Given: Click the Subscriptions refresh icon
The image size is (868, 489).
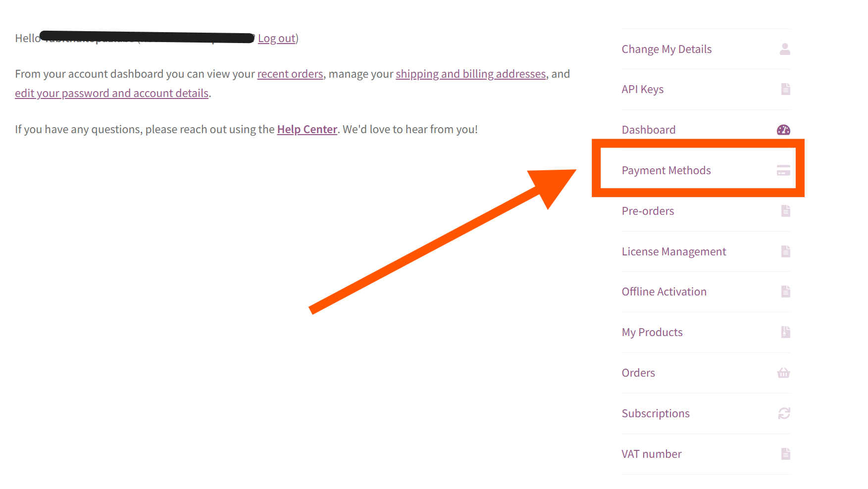Looking at the screenshot, I should pyautogui.click(x=784, y=413).
